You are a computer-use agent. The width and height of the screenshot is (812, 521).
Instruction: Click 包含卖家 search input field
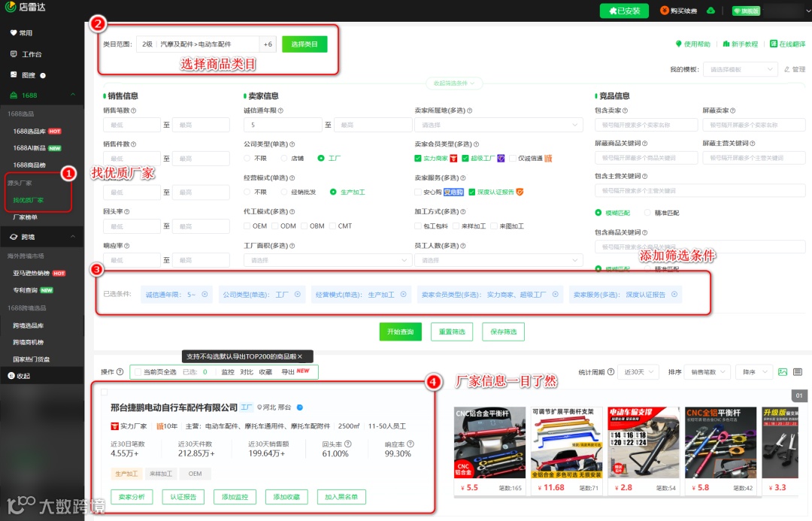click(x=647, y=125)
